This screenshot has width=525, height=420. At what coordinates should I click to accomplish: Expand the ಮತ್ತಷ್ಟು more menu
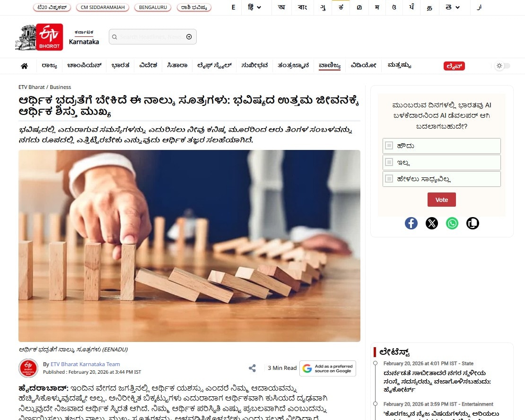[399, 65]
